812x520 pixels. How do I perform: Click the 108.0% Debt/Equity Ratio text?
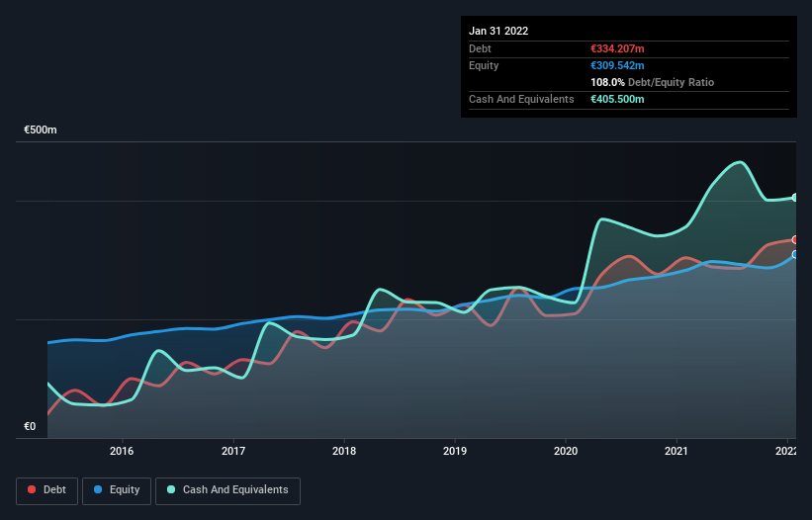[652, 82]
